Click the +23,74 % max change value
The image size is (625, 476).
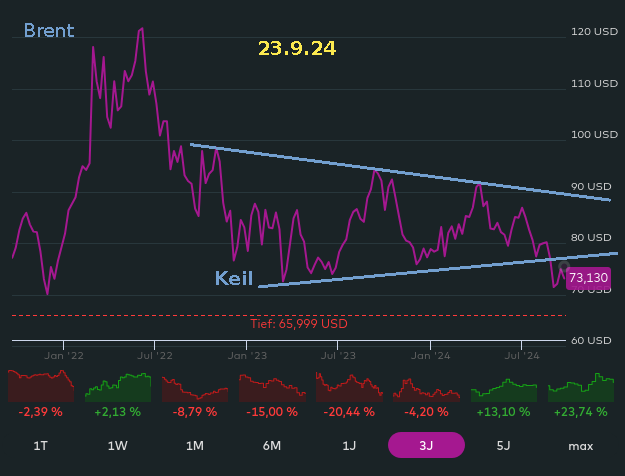pyautogui.click(x=581, y=412)
